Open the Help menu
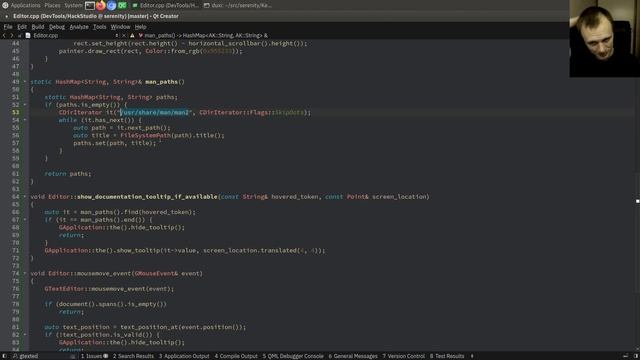Viewport: 640px width, 360px height. coord(140,27)
